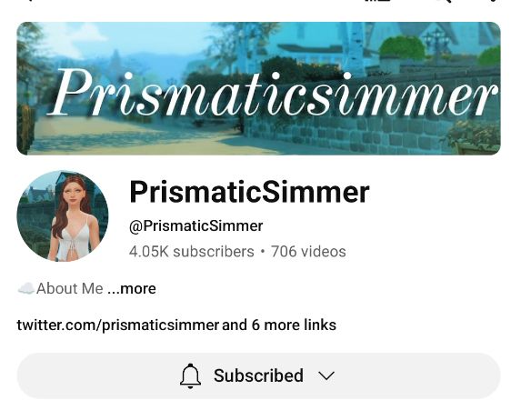This screenshot has height=420, width=521.
Task: Click the 4.05K subscribers count
Action: pos(191,252)
